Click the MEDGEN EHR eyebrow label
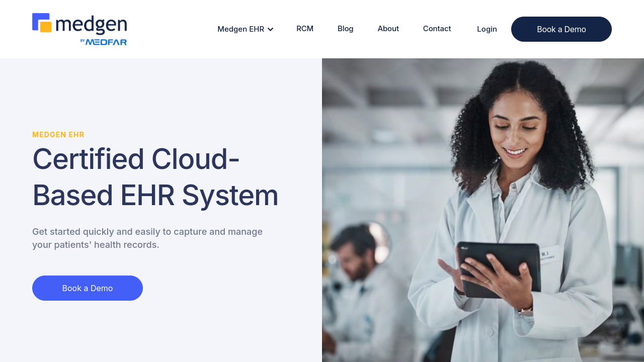The image size is (644, 362). point(58,134)
